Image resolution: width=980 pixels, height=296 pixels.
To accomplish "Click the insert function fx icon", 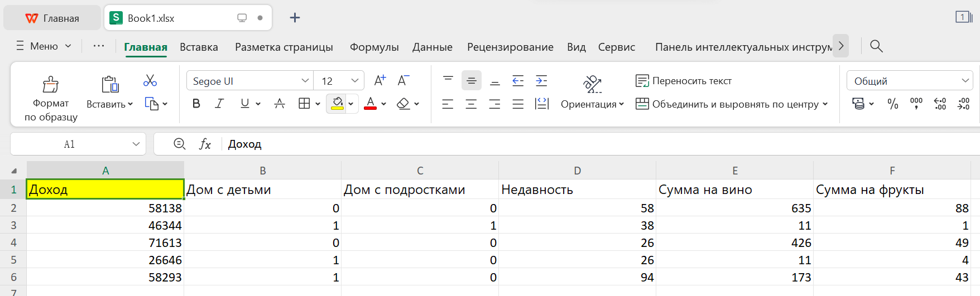I will click(205, 144).
